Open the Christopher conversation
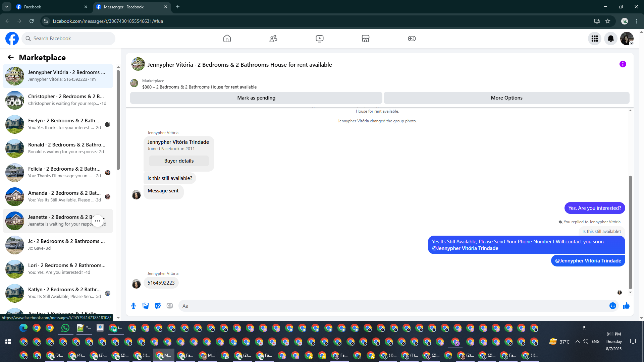644x362 pixels. click(x=58, y=100)
